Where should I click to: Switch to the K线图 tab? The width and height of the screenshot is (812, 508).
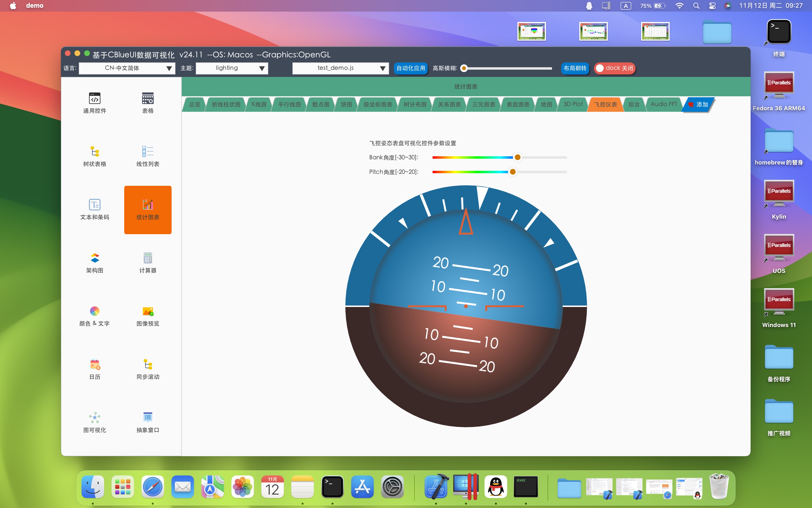[x=259, y=105]
